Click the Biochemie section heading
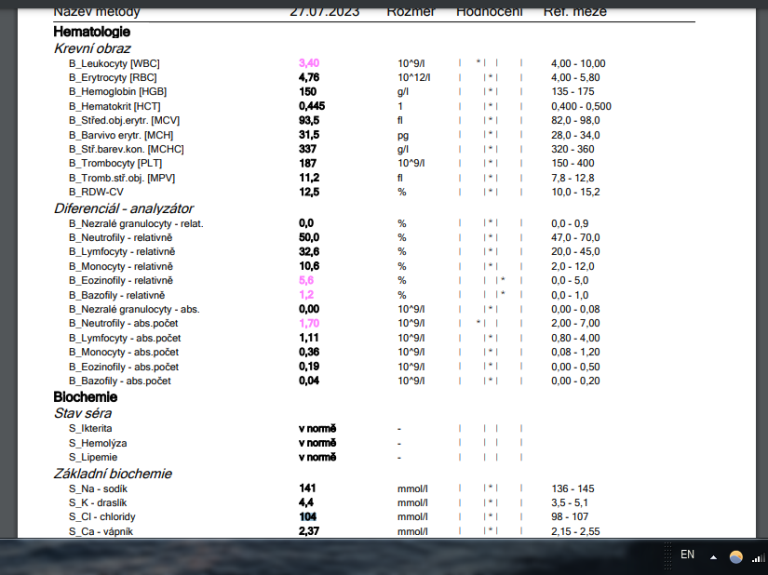768x575 pixels. [x=85, y=397]
